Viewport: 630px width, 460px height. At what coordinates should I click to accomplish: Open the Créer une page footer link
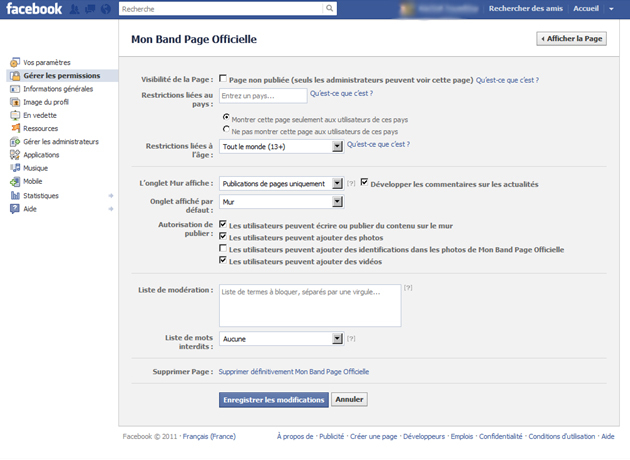click(373, 436)
